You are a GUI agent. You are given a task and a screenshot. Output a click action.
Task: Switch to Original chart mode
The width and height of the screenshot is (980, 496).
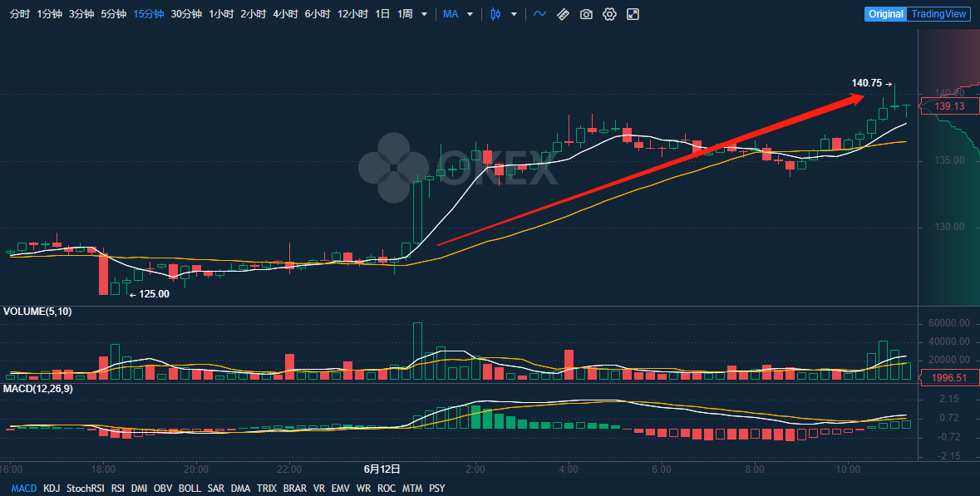885,14
